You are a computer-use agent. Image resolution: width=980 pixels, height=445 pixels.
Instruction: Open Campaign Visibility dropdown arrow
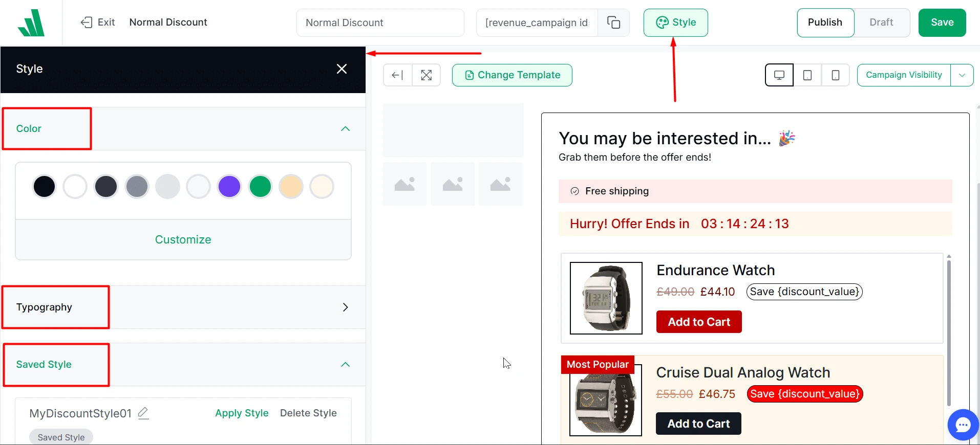click(x=962, y=75)
